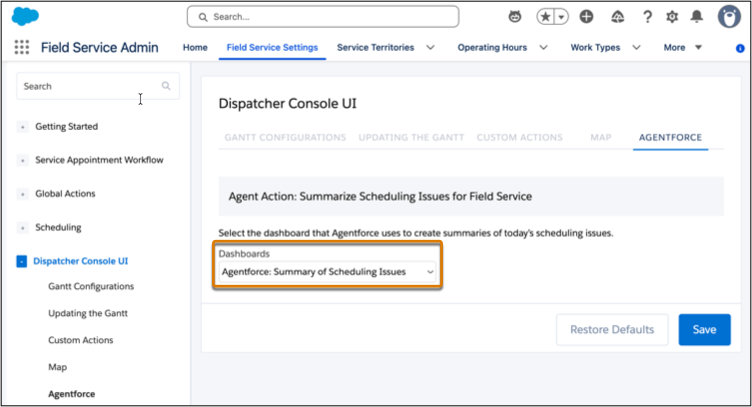Image resolution: width=752 pixels, height=407 pixels.
Task: Open the notifications bell
Action: [x=696, y=17]
